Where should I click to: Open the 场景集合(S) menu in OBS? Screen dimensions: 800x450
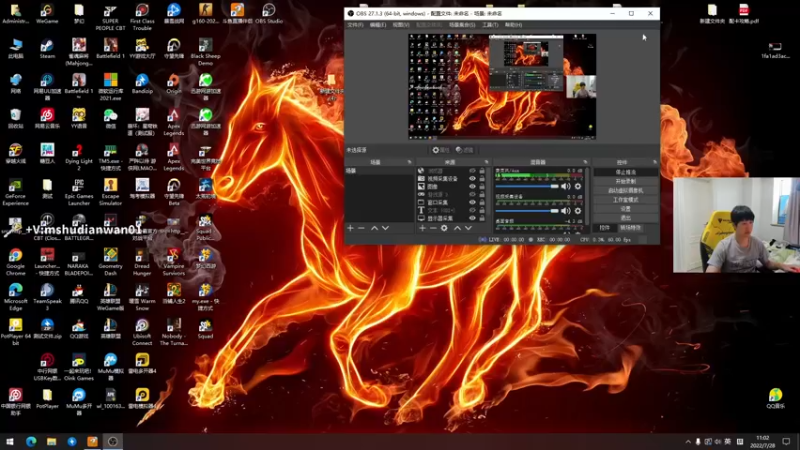[462, 24]
